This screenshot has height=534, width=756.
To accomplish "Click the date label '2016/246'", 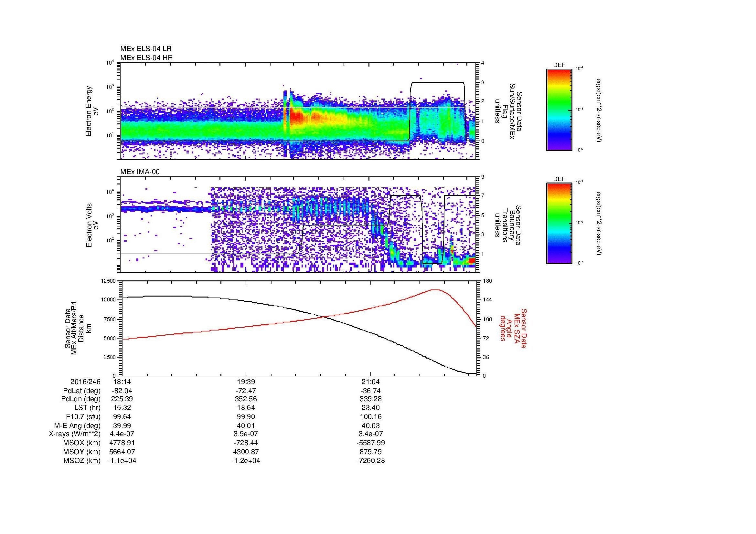I will click(85, 382).
